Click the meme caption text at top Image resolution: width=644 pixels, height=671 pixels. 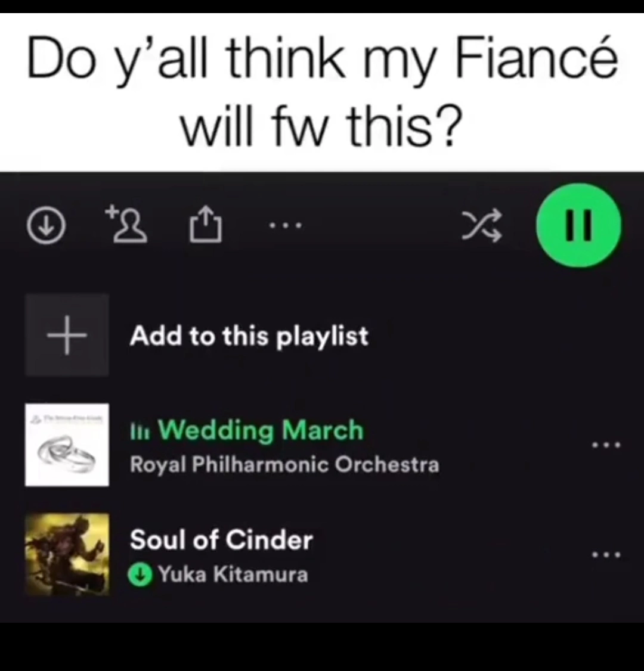(322, 92)
